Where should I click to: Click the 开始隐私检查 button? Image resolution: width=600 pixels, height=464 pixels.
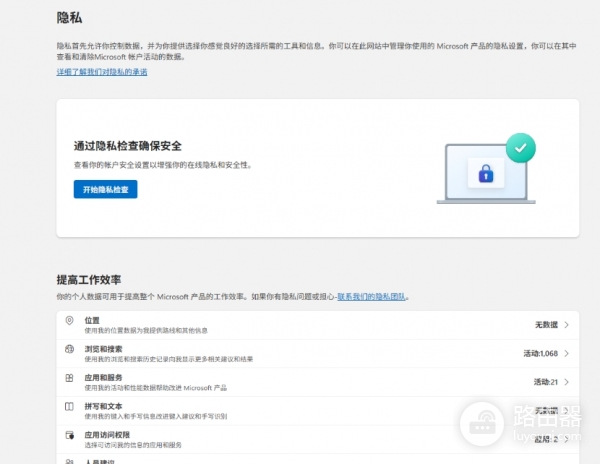pyautogui.click(x=105, y=189)
